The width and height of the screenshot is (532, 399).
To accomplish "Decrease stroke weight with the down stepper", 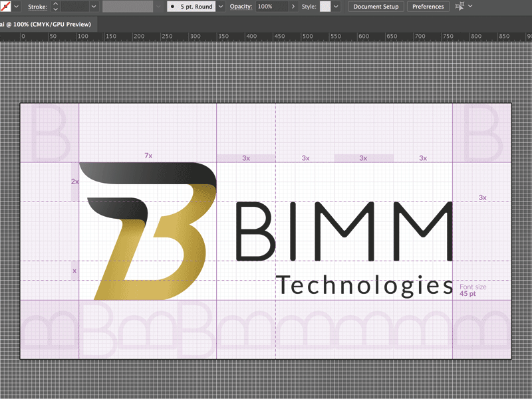I will pyautogui.click(x=54, y=9).
